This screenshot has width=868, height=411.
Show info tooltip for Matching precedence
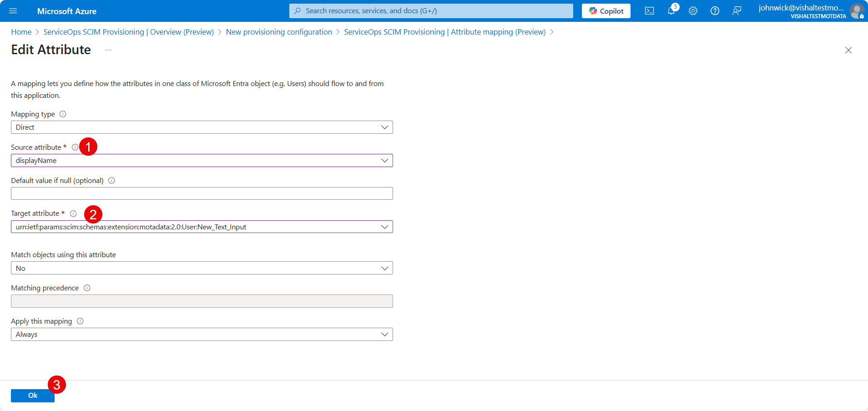[87, 288]
